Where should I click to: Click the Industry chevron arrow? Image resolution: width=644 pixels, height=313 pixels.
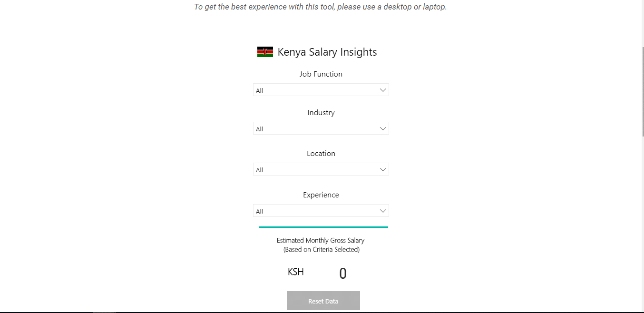click(x=383, y=128)
